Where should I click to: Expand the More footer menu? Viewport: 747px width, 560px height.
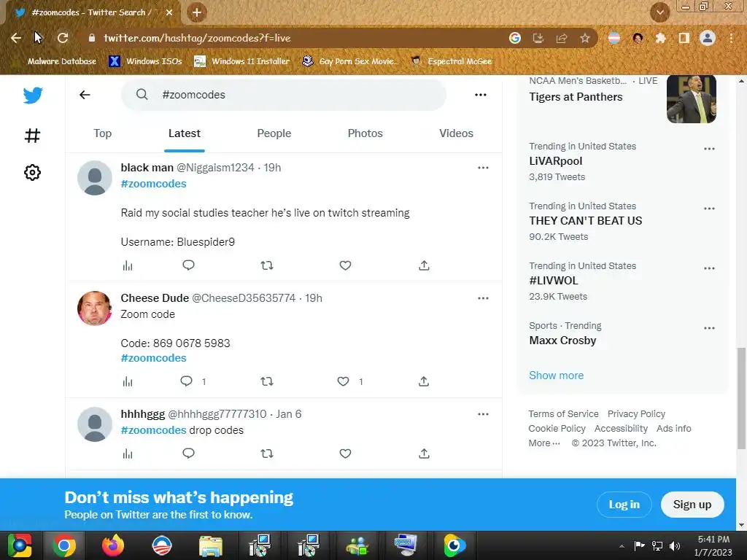click(x=544, y=443)
